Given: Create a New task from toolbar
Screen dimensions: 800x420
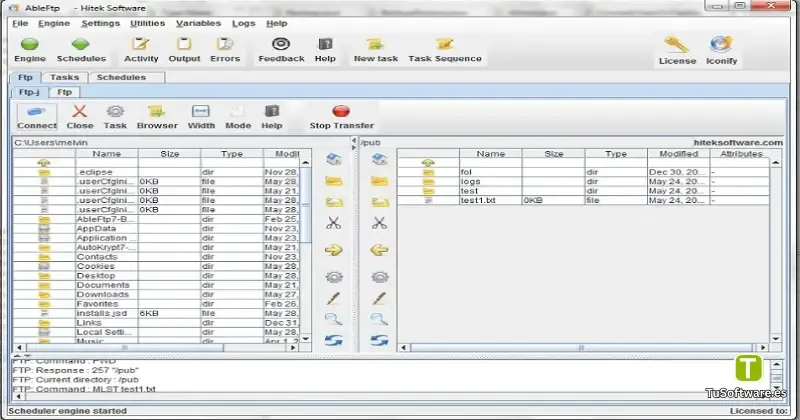Looking at the screenshot, I should click(376, 50).
